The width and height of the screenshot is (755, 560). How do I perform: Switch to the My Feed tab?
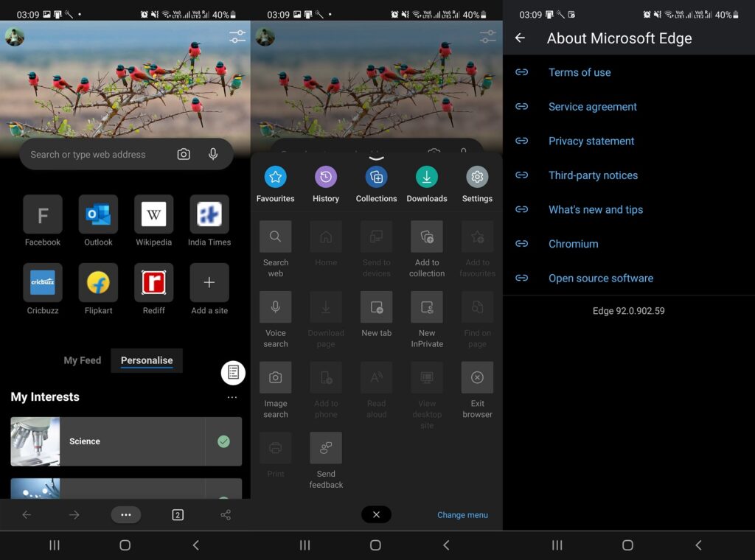[x=82, y=360]
